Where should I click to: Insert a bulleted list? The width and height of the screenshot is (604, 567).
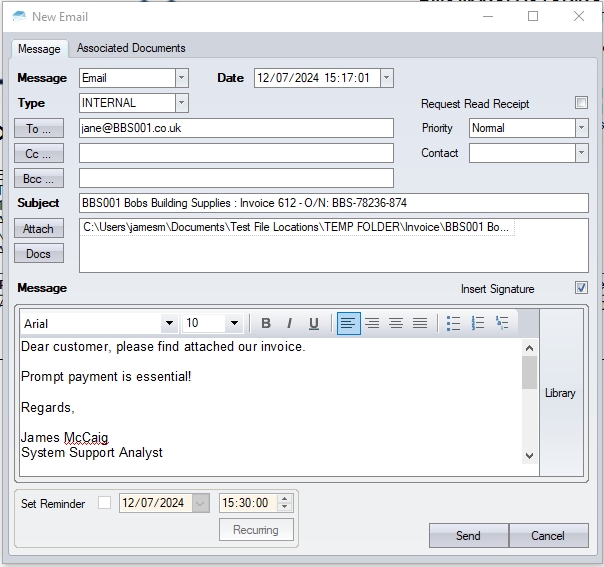[453, 323]
